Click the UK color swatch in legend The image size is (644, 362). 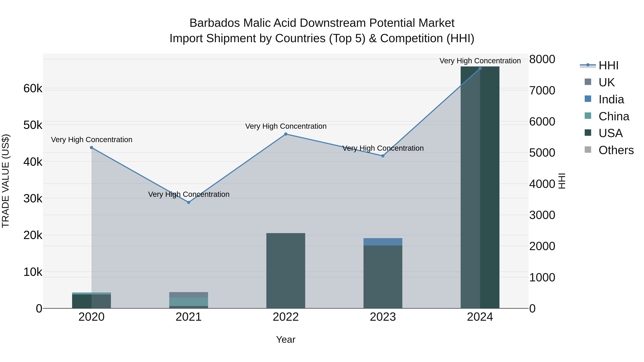pyautogui.click(x=588, y=82)
